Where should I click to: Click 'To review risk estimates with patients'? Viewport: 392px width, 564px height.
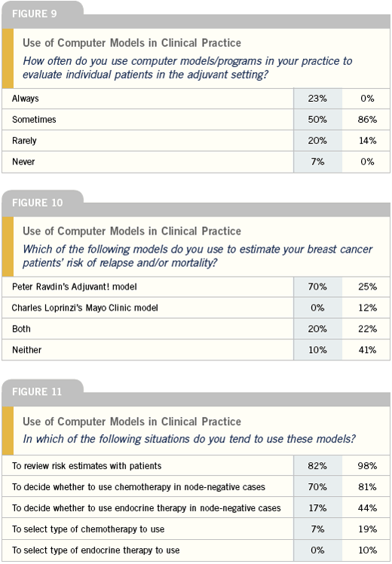click(87, 466)
